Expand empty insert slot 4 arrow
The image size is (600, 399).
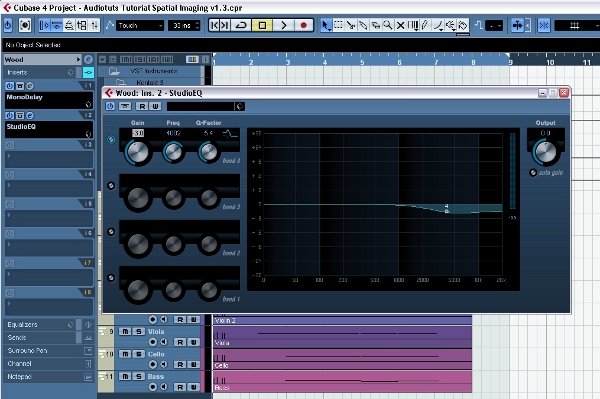[9, 186]
